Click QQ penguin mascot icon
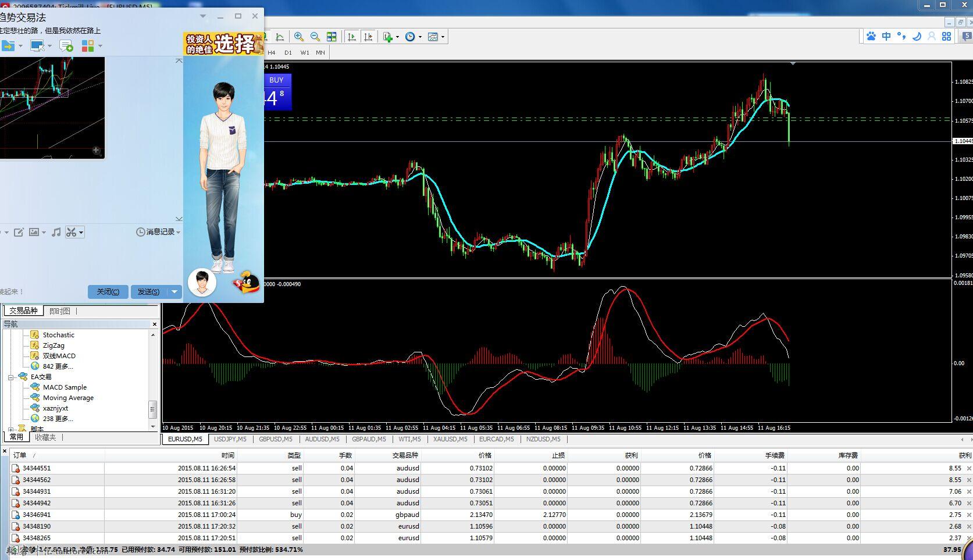Viewport: 973px width, 560px height. coord(247,283)
